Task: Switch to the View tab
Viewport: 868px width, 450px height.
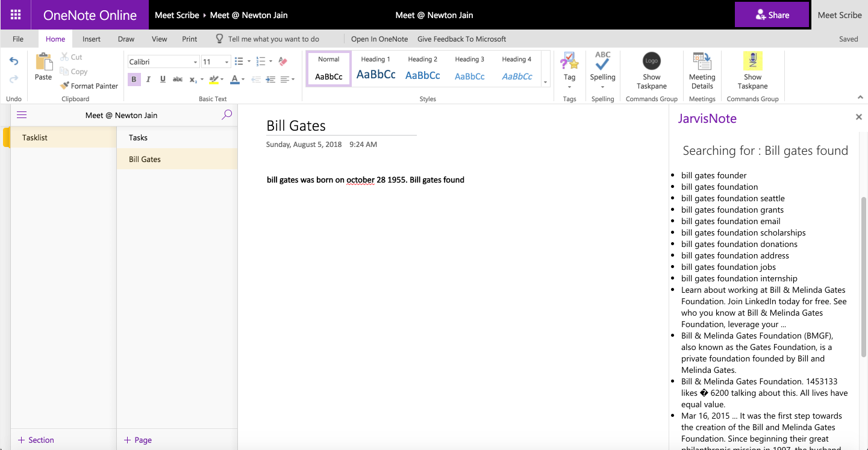Action: tap(159, 39)
